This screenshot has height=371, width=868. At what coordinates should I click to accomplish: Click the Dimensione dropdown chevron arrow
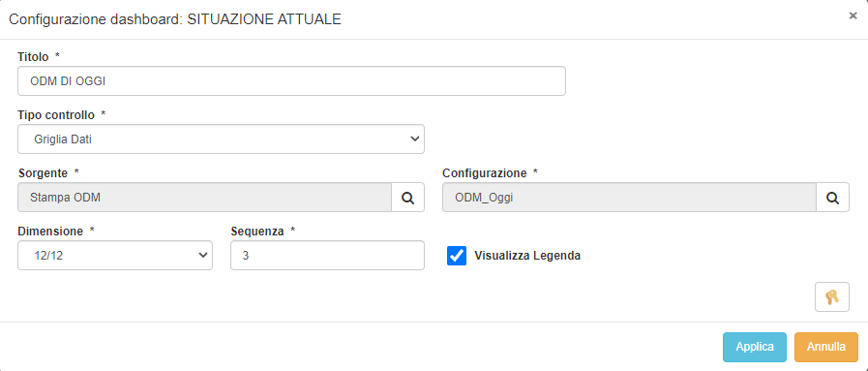tap(202, 256)
